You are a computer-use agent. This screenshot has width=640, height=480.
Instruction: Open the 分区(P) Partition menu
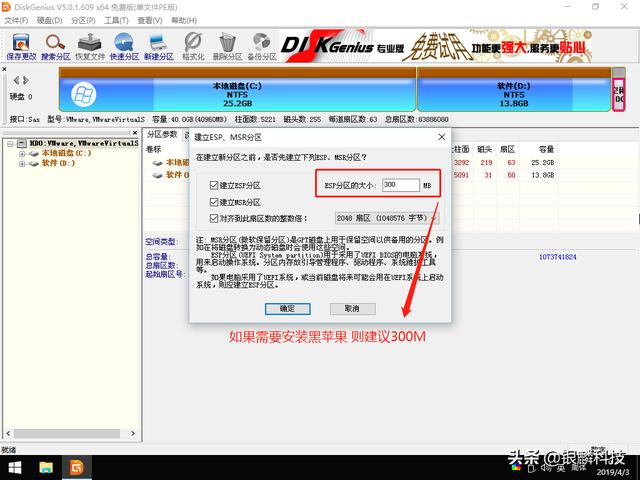[83, 20]
